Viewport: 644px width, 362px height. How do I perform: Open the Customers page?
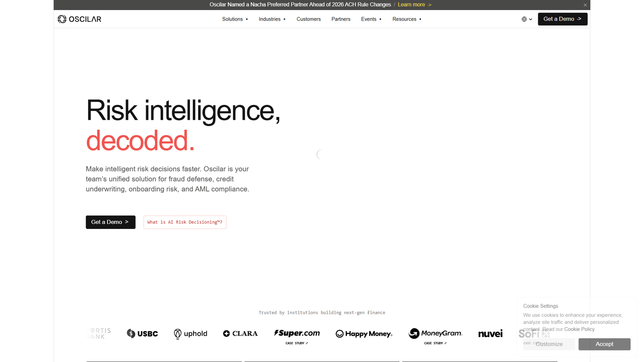tap(309, 19)
